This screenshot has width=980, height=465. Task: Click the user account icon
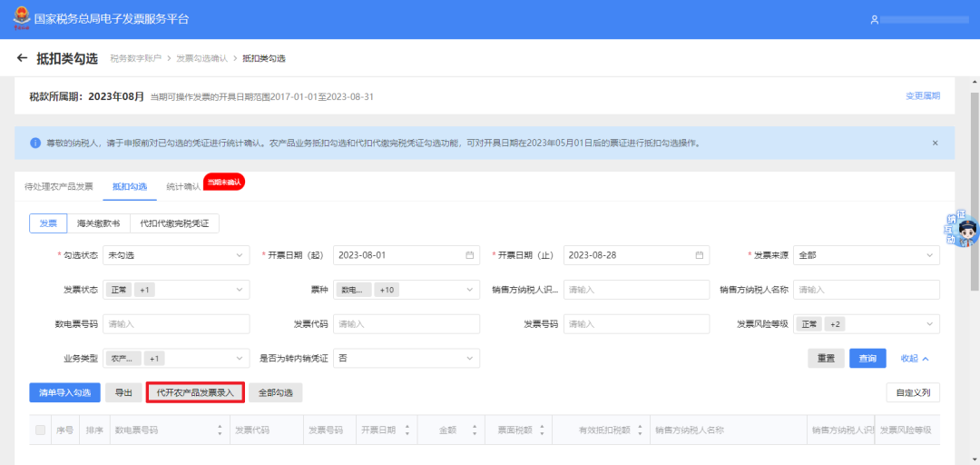[875, 20]
